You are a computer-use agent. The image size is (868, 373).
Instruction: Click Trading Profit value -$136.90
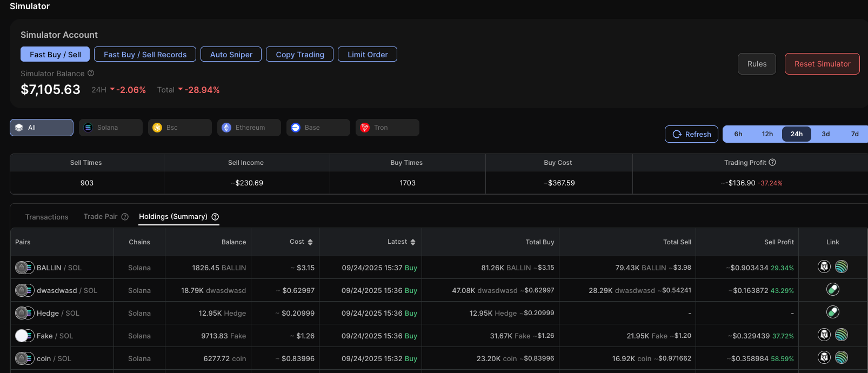pyautogui.click(x=738, y=183)
